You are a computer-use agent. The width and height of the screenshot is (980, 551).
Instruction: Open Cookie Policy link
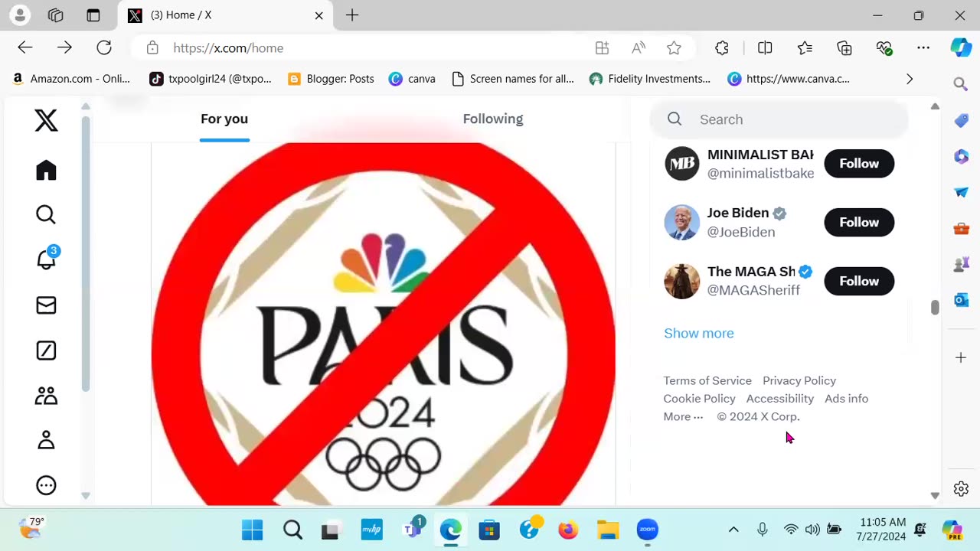(x=699, y=399)
